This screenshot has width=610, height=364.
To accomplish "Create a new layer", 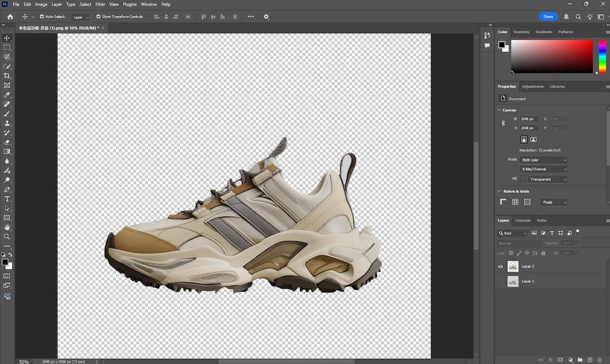I will [590, 360].
